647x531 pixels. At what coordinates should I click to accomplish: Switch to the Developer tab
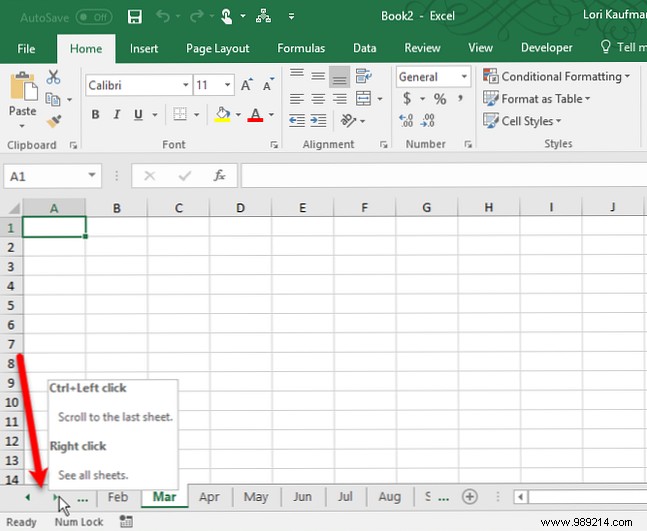546,48
